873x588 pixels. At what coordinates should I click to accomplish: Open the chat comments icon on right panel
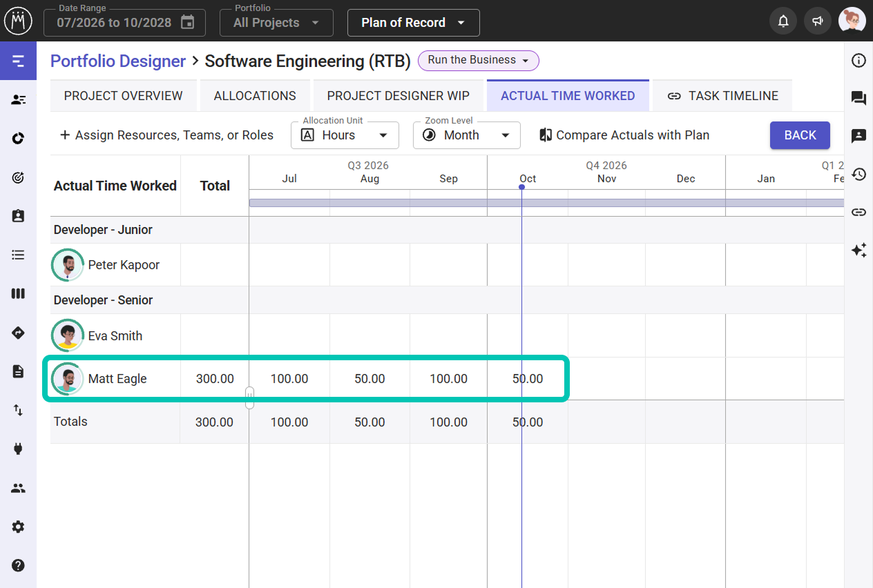point(858,98)
